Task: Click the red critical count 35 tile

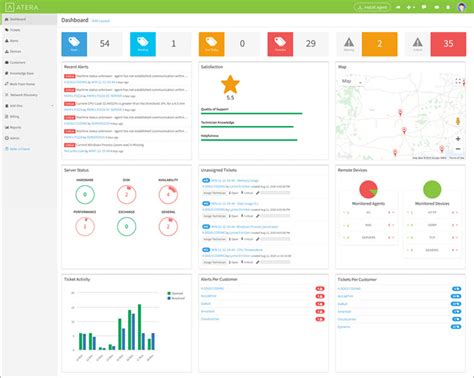Action: point(448,44)
